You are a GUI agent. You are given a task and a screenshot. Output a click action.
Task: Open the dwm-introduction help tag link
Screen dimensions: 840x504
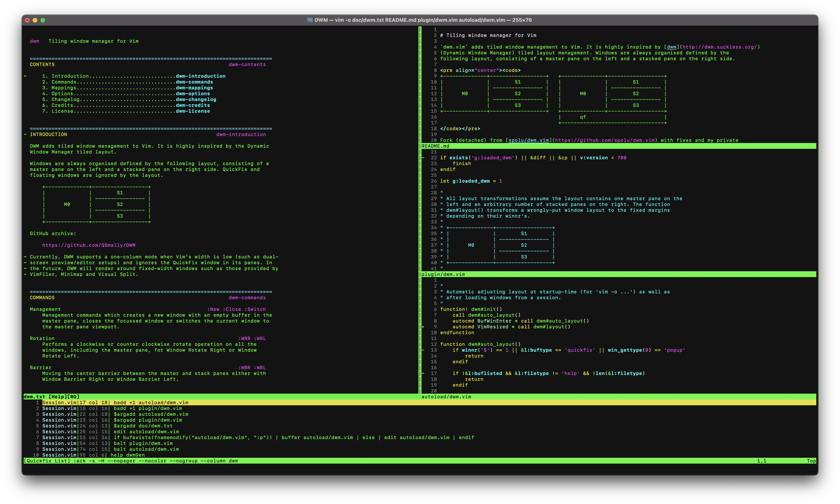point(200,76)
